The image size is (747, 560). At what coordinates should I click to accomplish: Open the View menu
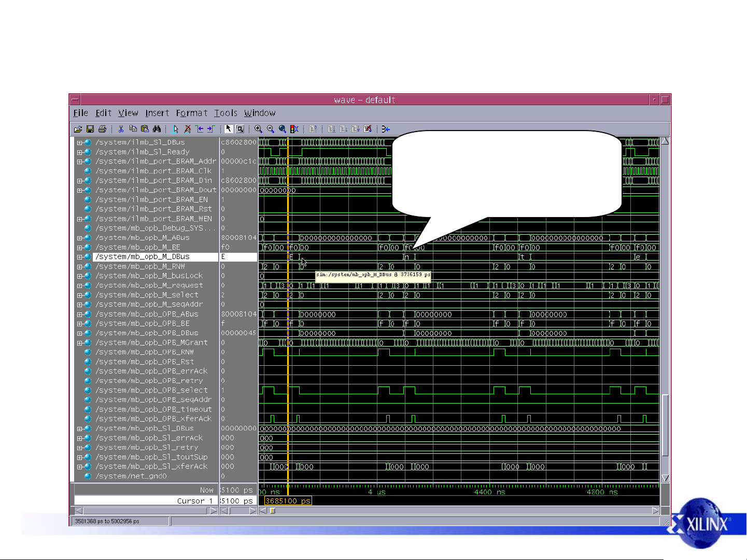(128, 113)
